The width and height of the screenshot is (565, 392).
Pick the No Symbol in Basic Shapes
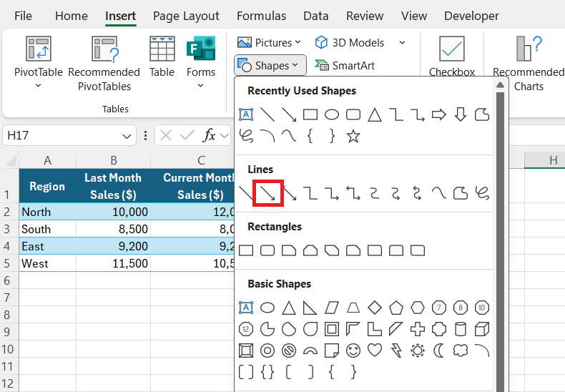point(289,351)
